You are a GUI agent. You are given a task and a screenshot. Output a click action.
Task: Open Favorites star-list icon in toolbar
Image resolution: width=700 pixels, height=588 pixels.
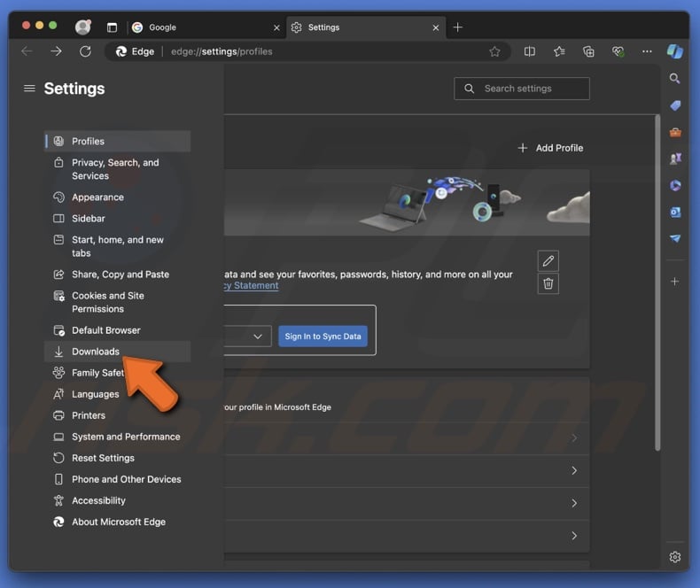pyautogui.click(x=559, y=51)
